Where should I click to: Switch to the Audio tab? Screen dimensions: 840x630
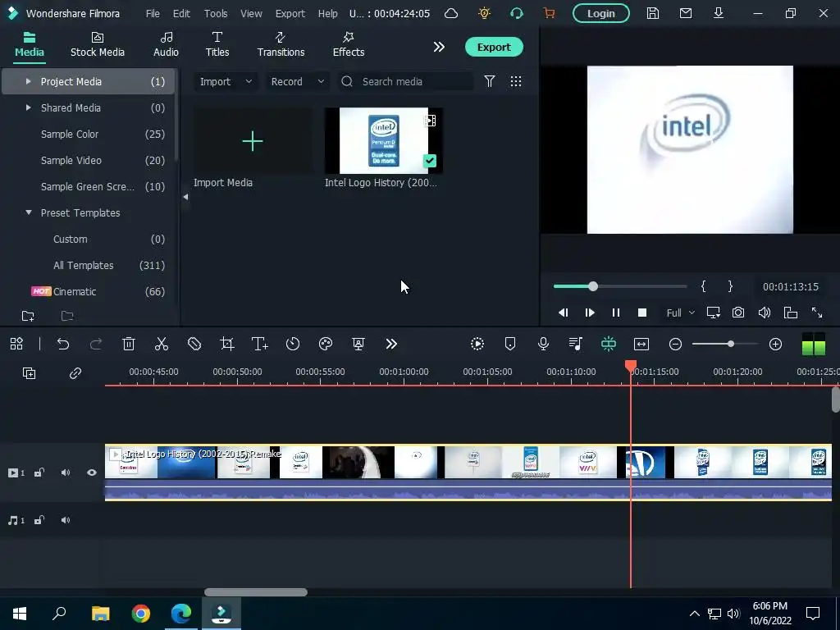[x=166, y=44]
